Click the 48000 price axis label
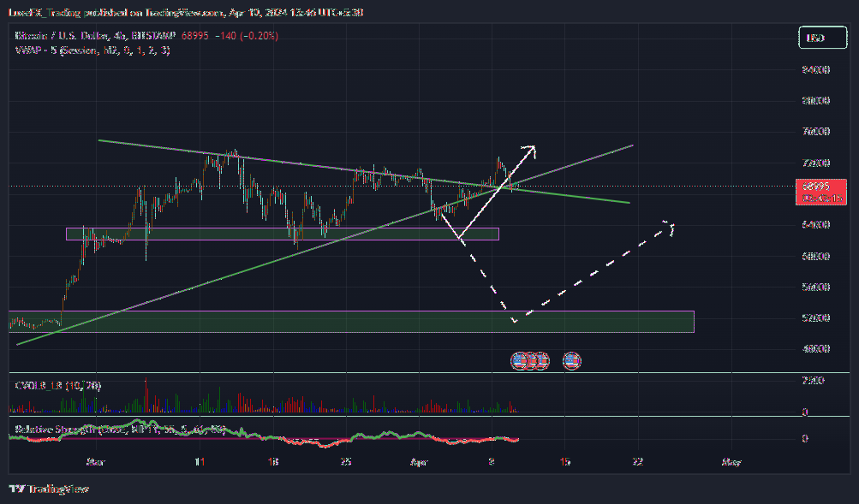 [815, 348]
